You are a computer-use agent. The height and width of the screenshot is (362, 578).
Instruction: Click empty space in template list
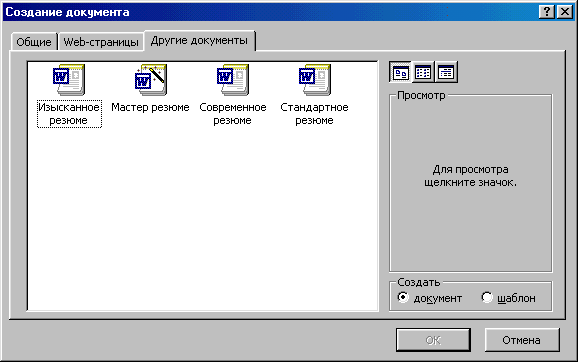(203, 221)
